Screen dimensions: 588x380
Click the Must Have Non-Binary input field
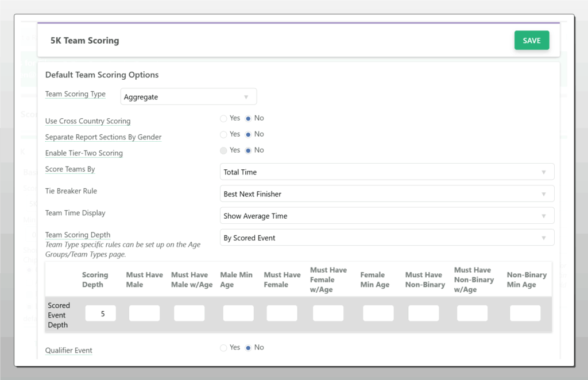[423, 313]
